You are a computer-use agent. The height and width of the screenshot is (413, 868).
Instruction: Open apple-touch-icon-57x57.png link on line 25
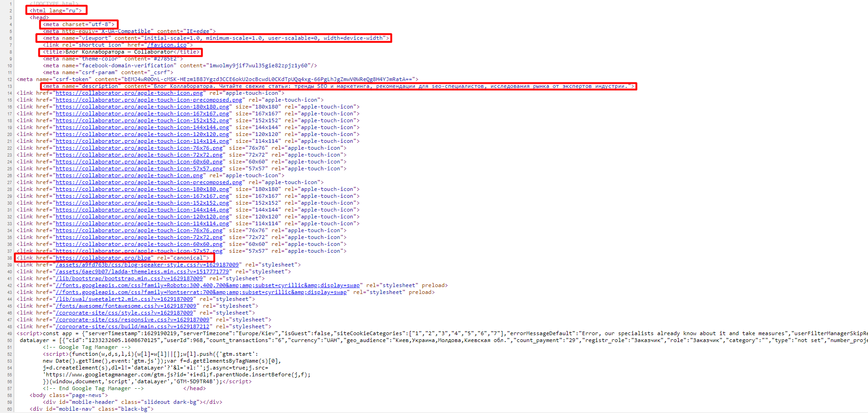(x=139, y=168)
